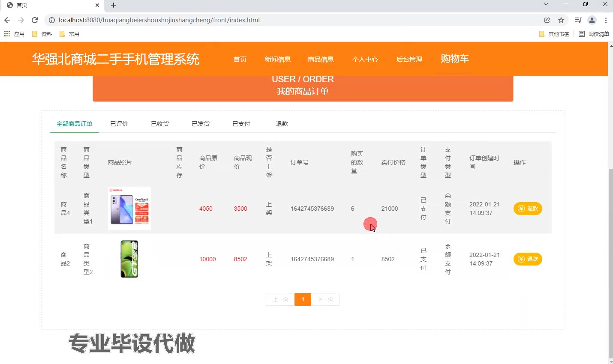Open the Chrome profile avatar icon
Viewport: 613px width, 364px height.
[592, 20]
